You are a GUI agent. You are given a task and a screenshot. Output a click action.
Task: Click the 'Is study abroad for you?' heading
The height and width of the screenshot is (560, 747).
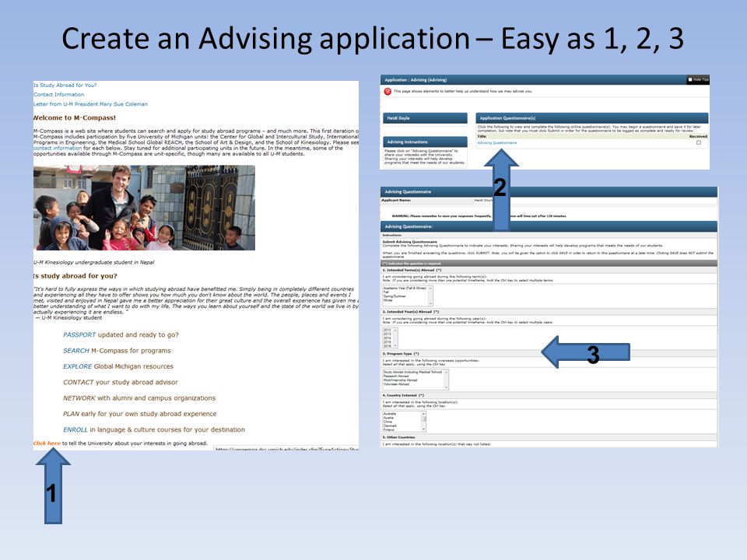pyautogui.click(x=75, y=275)
